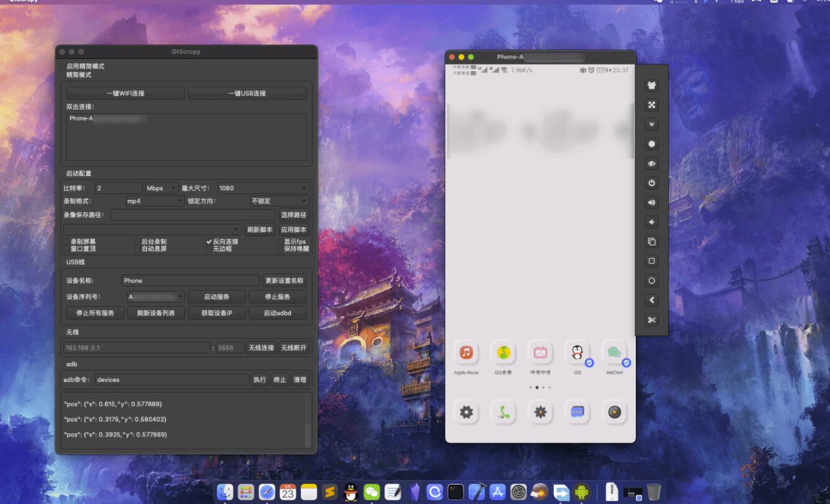Open the Mbps bitrate unit dropdown
Viewport: 830px width, 504px height.
tap(161, 188)
